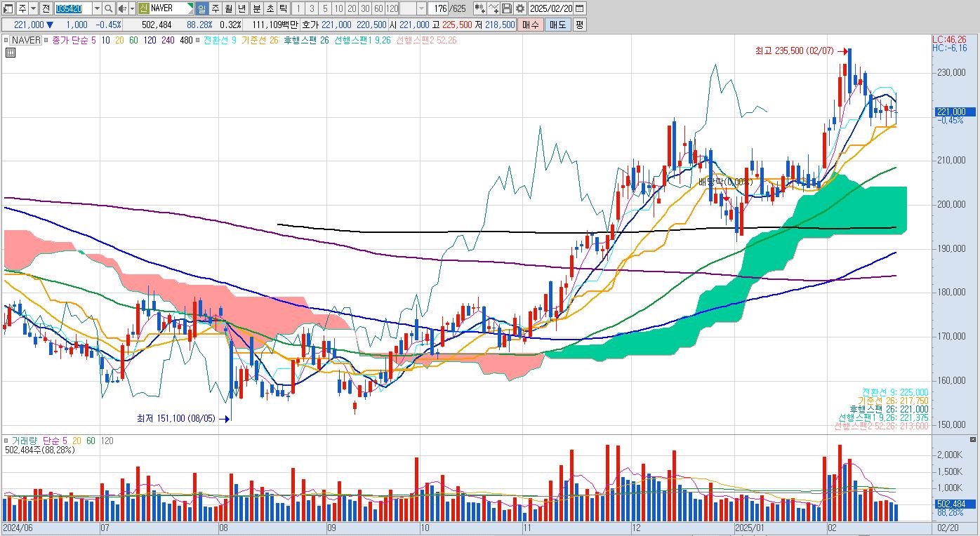Click the grid icon below NAVER legend

pos(11,53)
